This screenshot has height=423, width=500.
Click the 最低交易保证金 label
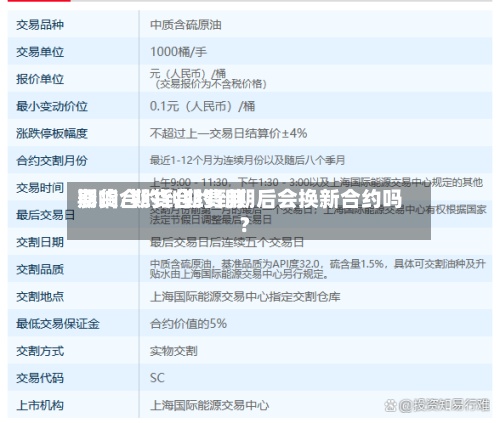pyautogui.click(x=58, y=324)
